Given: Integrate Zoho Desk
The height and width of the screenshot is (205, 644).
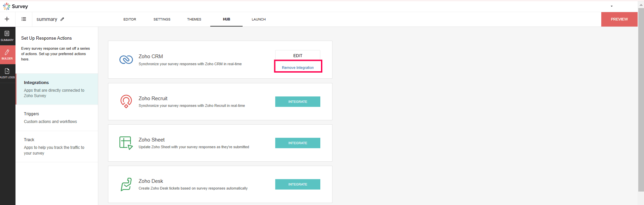Looking at the screenshot, I should 298,184.
